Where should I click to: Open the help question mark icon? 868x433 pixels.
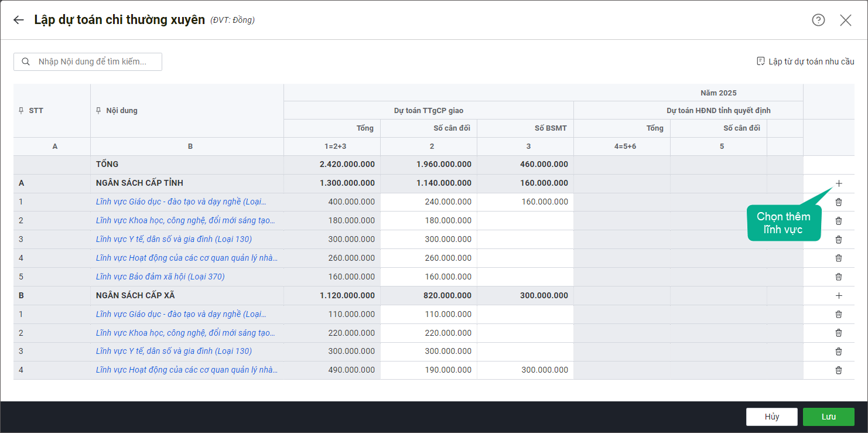pyautogui.click(x=818, y=20)
